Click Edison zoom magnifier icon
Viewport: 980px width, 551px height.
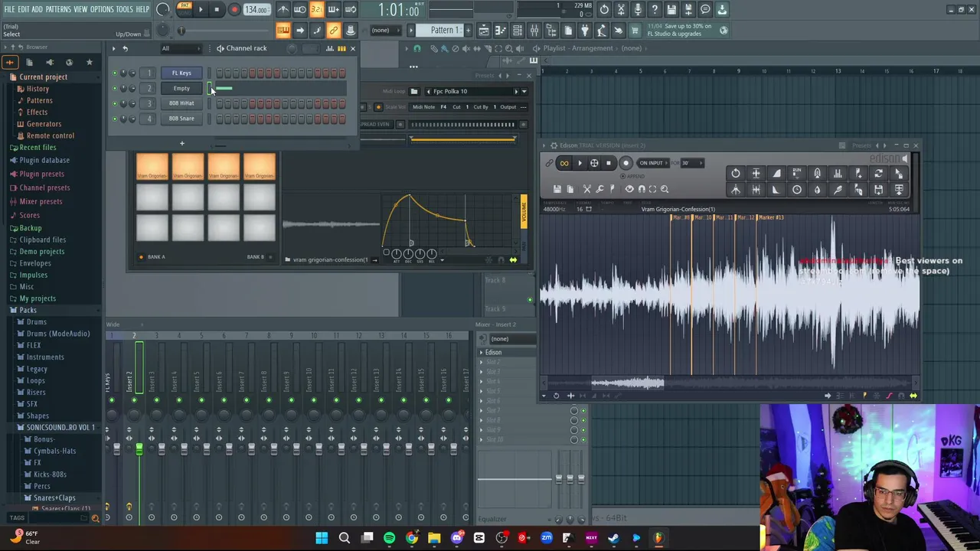click(665, 189)
